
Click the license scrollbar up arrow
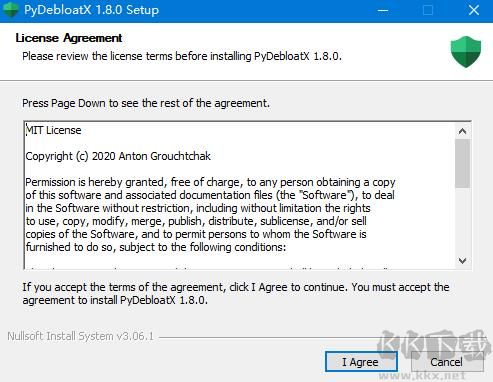[462, 131]
